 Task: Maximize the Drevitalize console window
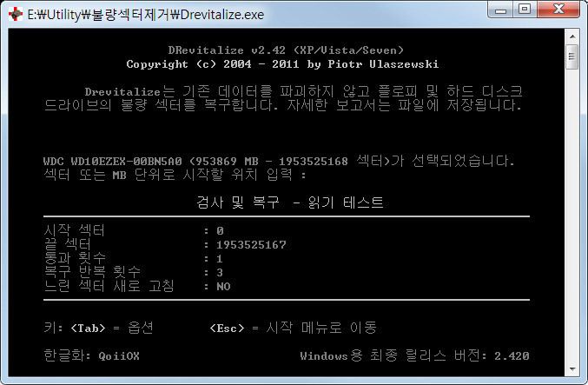(525, 10)
